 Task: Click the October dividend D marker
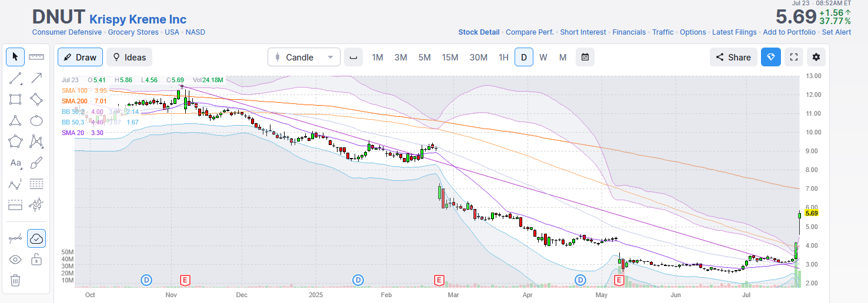pos(146,280)
